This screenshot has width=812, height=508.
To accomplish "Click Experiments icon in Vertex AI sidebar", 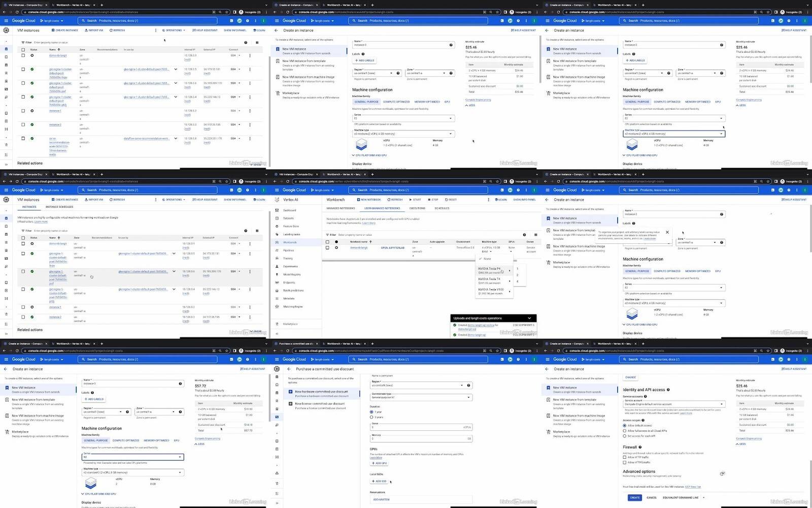I will [277, 266].
